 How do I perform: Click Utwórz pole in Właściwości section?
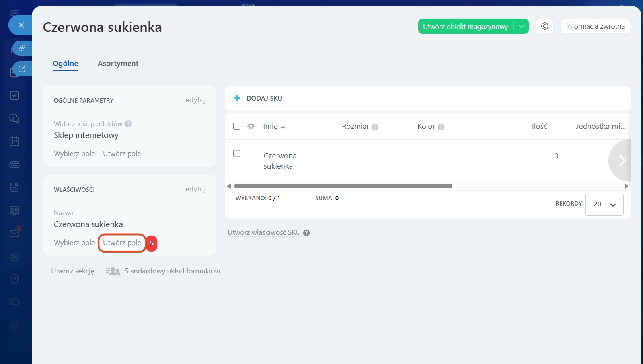pyautogui.click(x=122, y=243)
